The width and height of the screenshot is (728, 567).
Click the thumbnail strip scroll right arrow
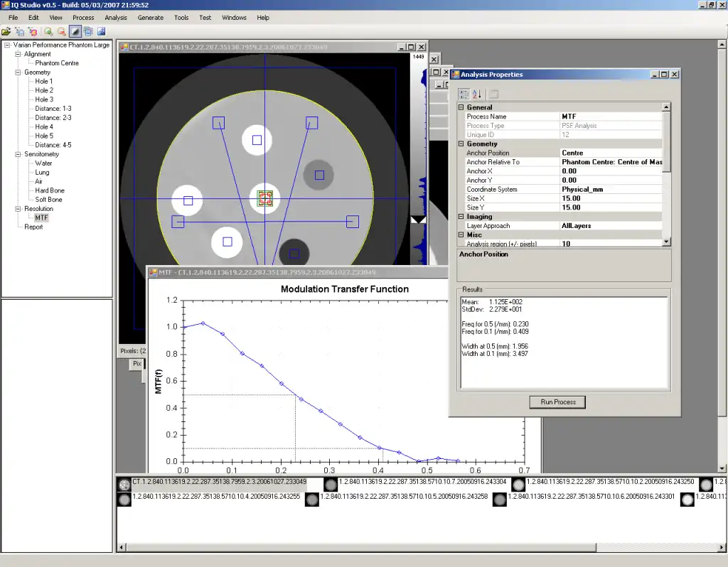point(723,548)
